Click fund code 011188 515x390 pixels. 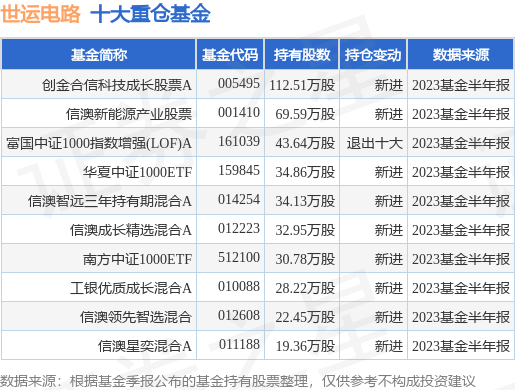[239, 345]
